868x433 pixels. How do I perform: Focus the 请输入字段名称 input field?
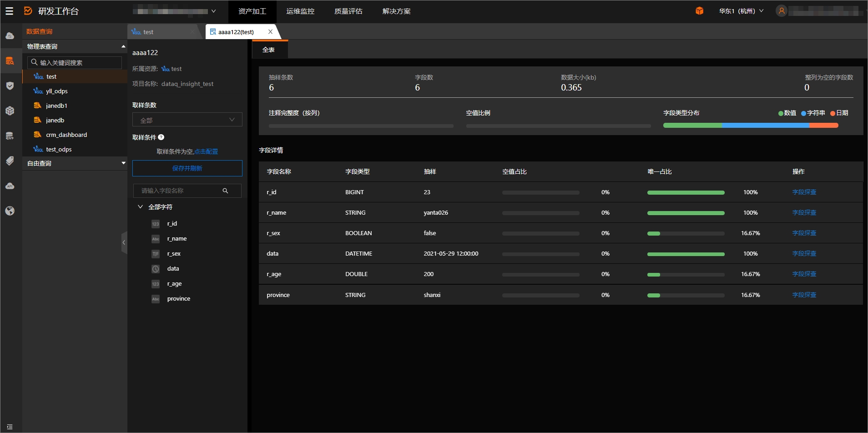pyautogui.click(x=187, y=191)
